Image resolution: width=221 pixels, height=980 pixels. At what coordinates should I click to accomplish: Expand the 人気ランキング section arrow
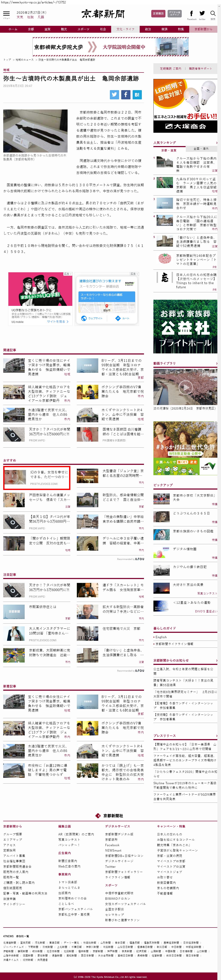tap(216, 143)
